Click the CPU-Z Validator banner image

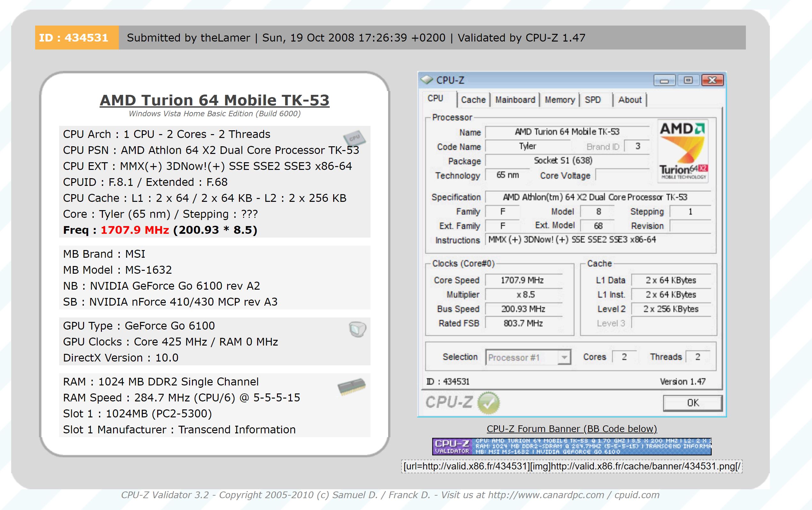tap(572, 447)
